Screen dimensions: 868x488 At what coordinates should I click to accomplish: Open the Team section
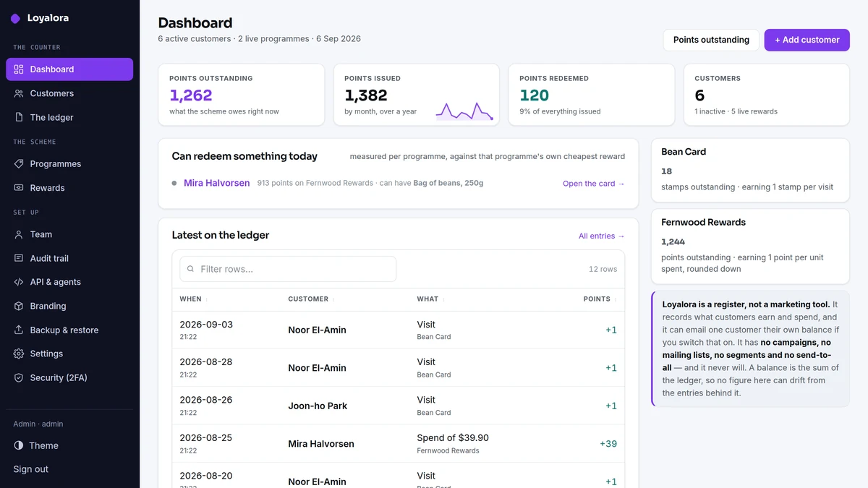(69, 234)
